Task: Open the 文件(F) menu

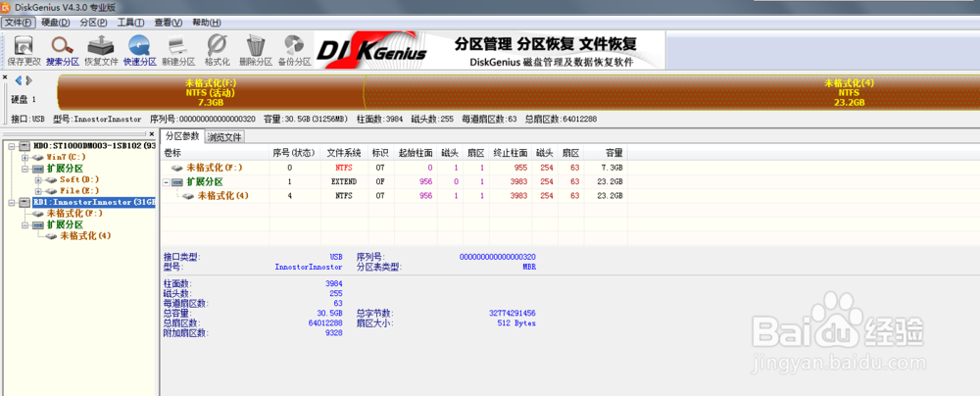Action: [18, 23]
